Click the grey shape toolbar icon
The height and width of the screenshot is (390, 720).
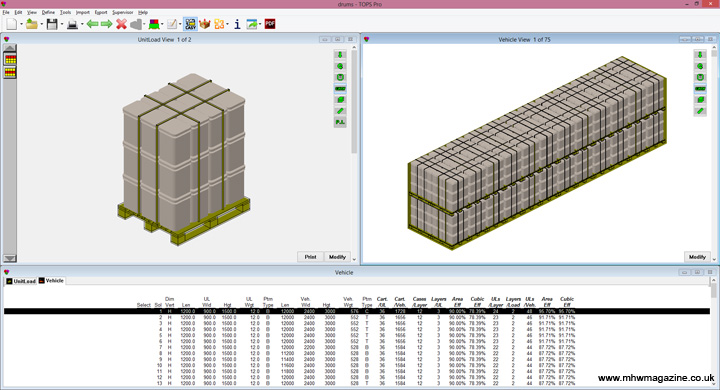[x=136, y=24]
